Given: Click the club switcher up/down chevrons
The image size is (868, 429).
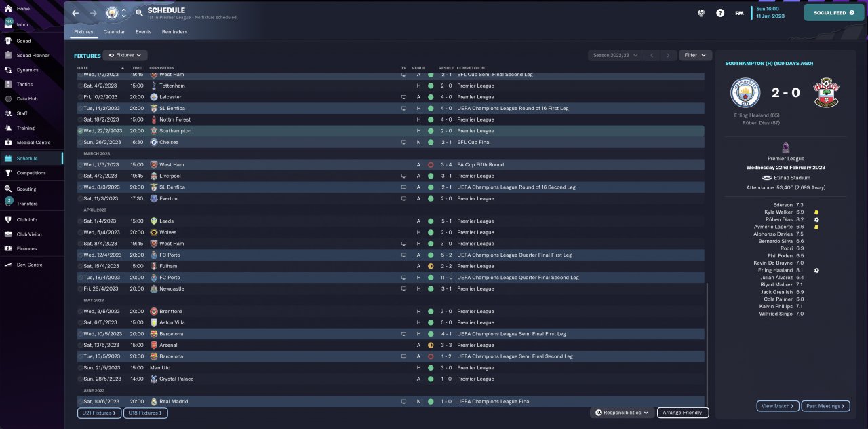Looking at the screenshot, I should [124, 13].
